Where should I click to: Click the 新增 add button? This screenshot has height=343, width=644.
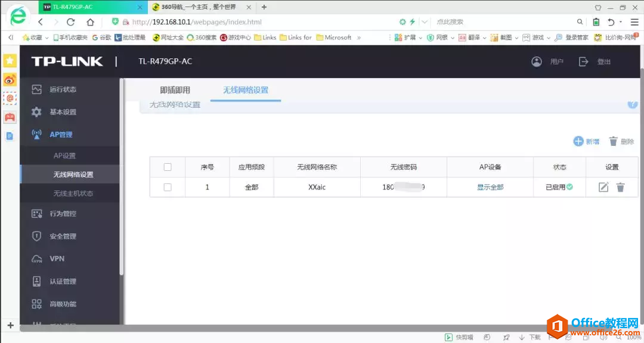pos(586,141)
